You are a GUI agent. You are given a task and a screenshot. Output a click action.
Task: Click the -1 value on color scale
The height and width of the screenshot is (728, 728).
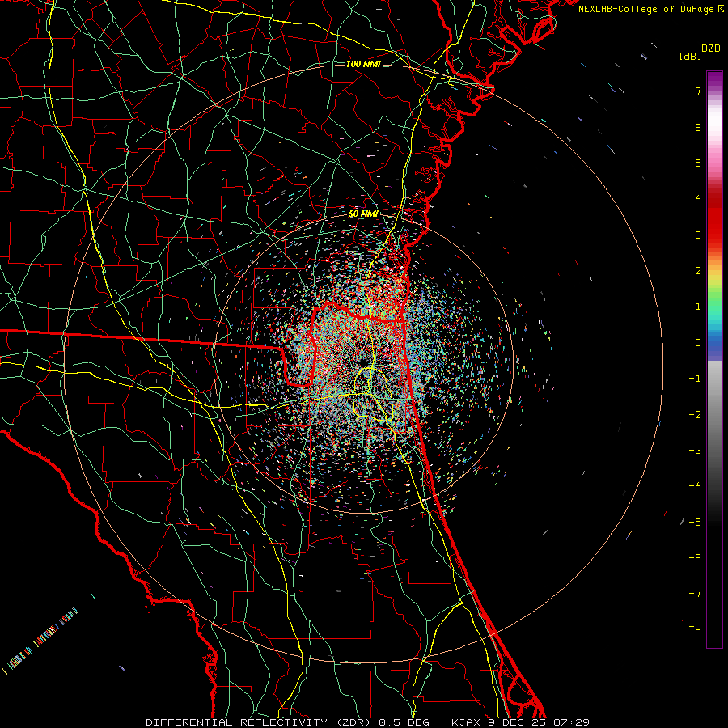695,379
